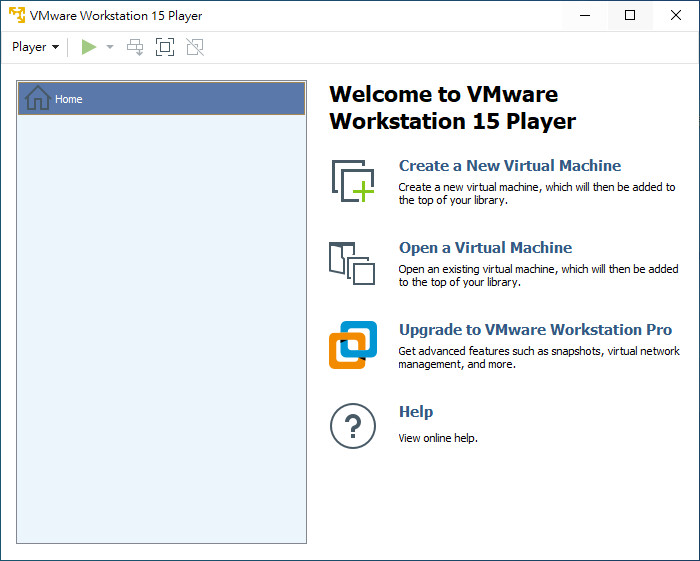
Task: Click the open virtual machine folder icon
Action: [352, 263]
